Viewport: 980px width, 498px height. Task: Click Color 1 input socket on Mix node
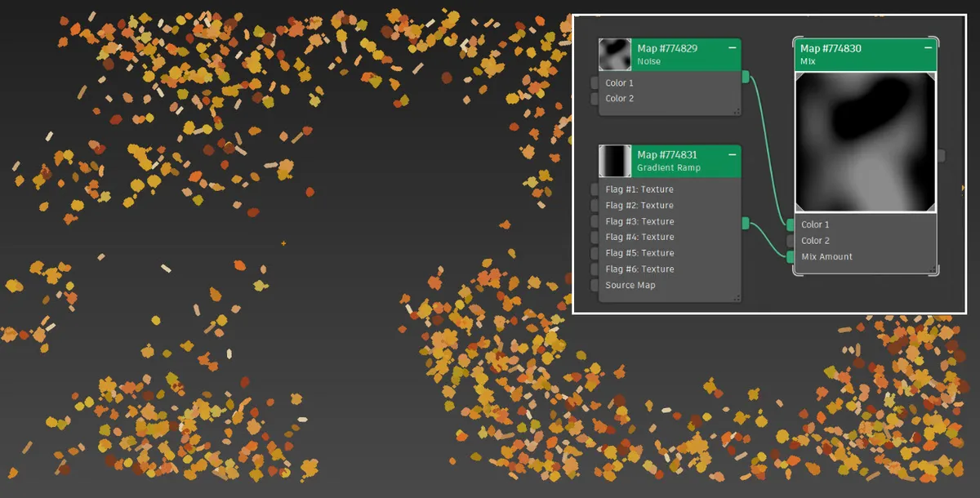(791, 225)
